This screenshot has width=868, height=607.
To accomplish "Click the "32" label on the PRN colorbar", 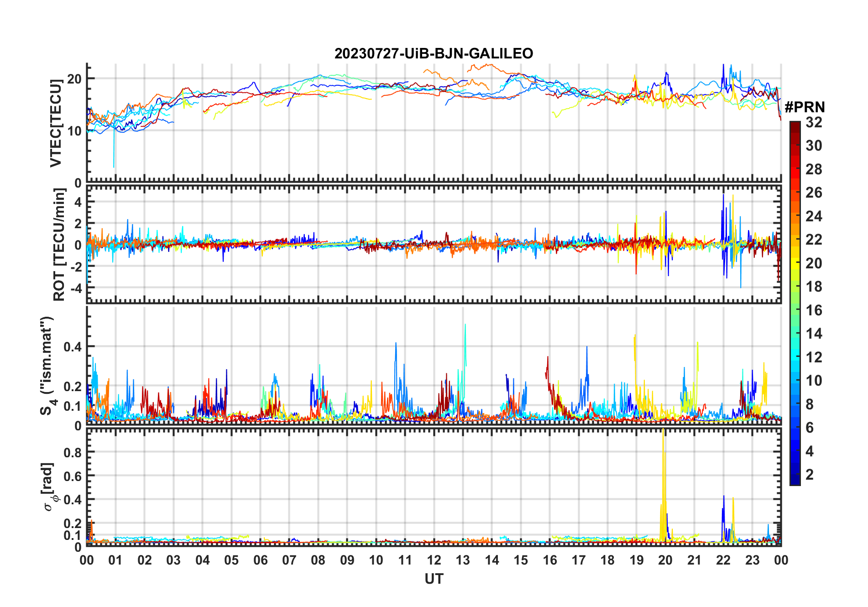I will point(814,122).
